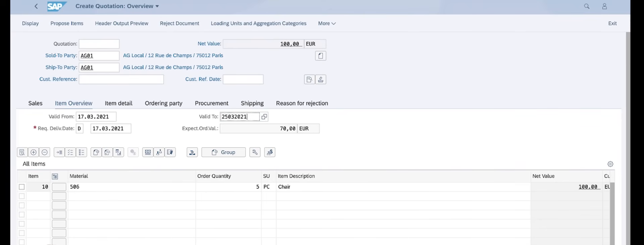The width and height of the screenshot is (644, 245).
Task: Open value help icon for Valid To
Action: 264,117
